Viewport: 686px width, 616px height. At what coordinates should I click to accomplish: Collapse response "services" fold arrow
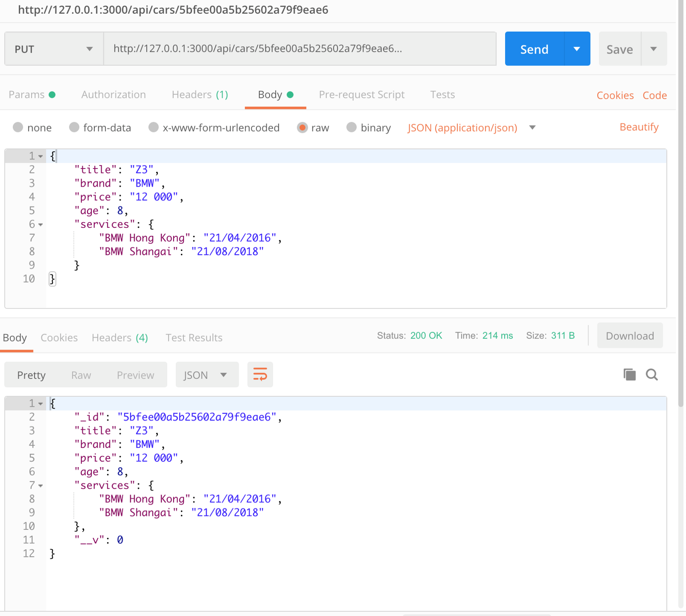(x=41, y=486)
